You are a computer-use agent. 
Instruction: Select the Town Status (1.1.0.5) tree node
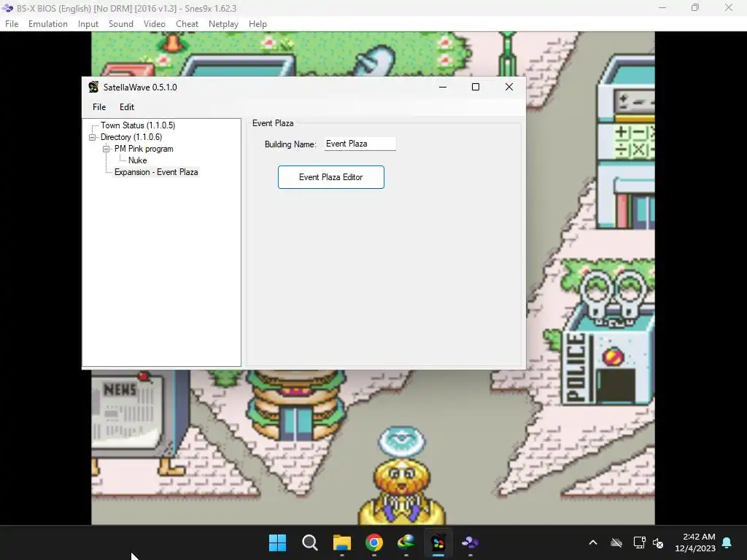coord(138,125)
